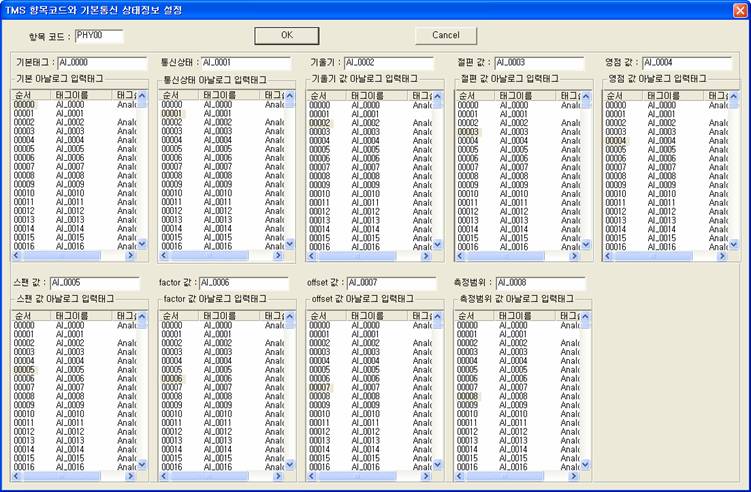
Task: Click 순서 column header in 측정범위 값 list
Action: pyautogui.click(x=475, y=316)
